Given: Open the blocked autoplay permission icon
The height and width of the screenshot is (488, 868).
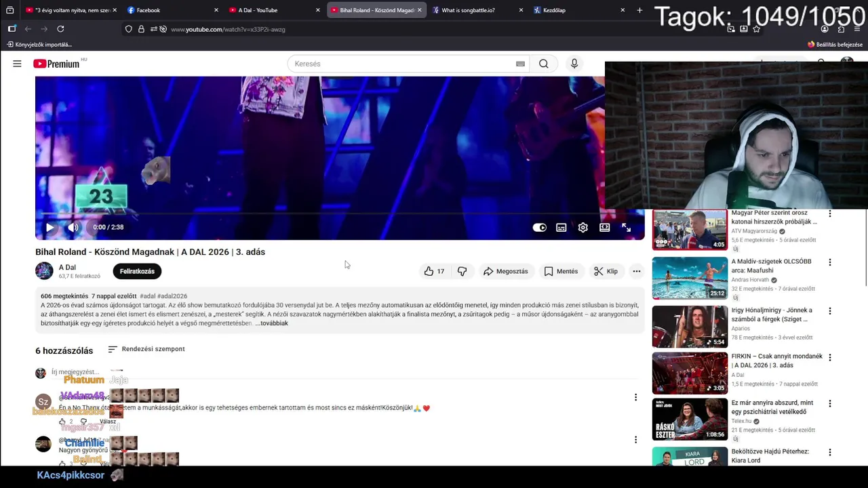Looking at the screenshot, I should coord(163,29).
